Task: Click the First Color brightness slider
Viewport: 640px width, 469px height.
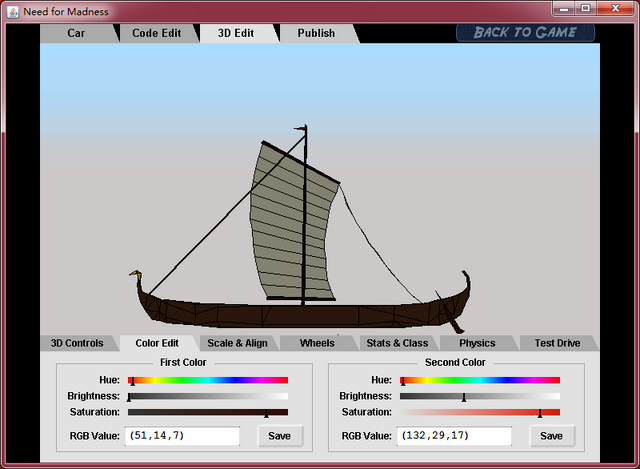Action: 208,396
